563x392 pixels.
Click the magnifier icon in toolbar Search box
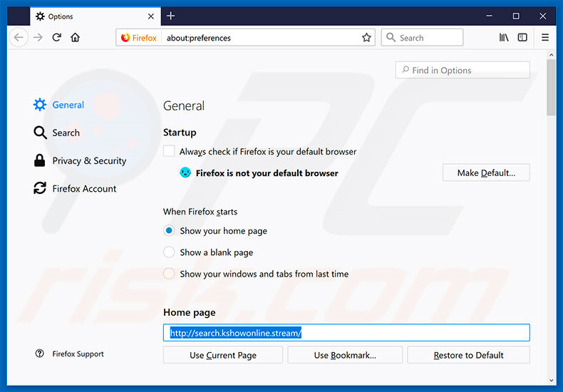(391, 37)
